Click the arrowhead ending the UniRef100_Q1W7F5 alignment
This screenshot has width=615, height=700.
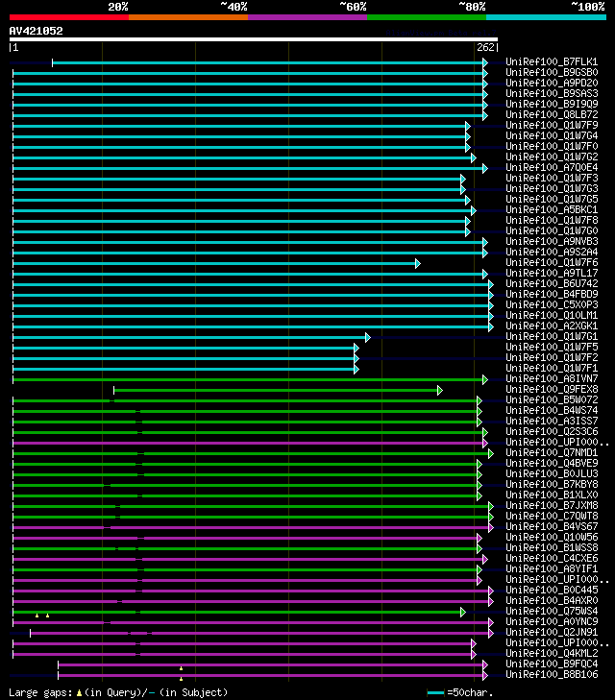(x=357, y=349)
